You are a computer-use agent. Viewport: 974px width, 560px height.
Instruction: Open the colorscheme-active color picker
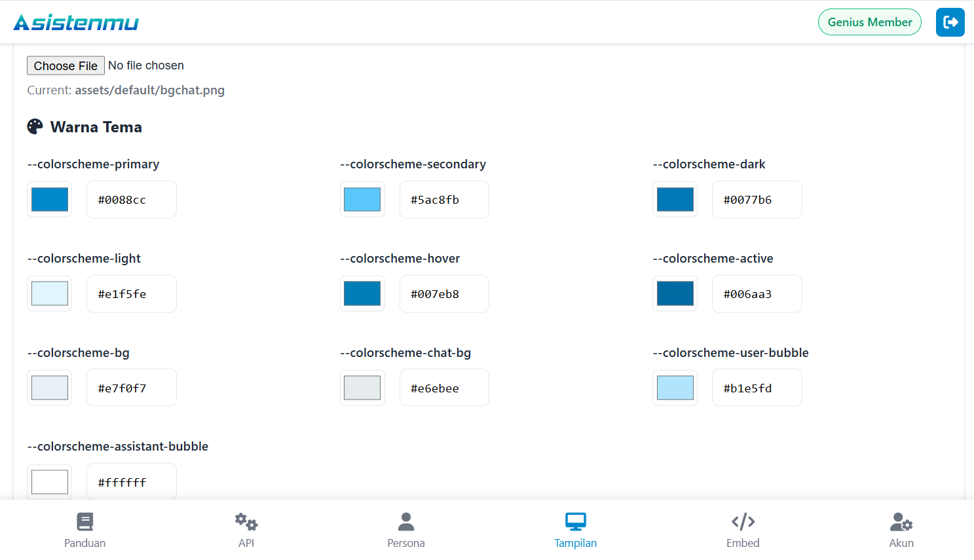675,293
